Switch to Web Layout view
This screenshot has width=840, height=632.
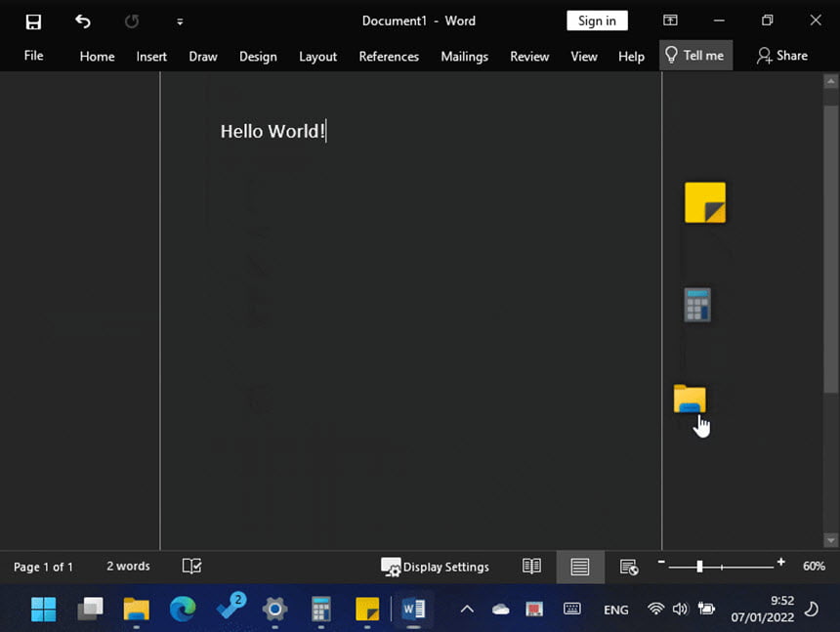tap(628, 567)
